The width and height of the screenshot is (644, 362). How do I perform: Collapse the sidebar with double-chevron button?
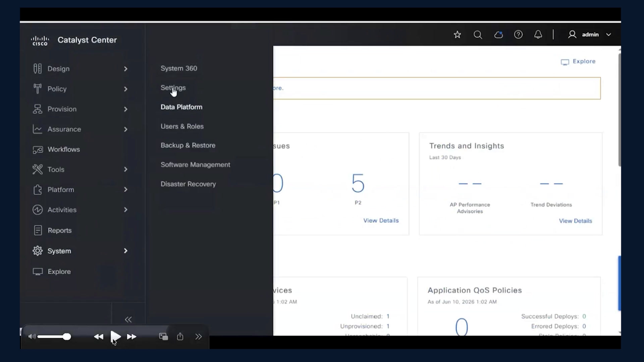click(x=128, y=319)
